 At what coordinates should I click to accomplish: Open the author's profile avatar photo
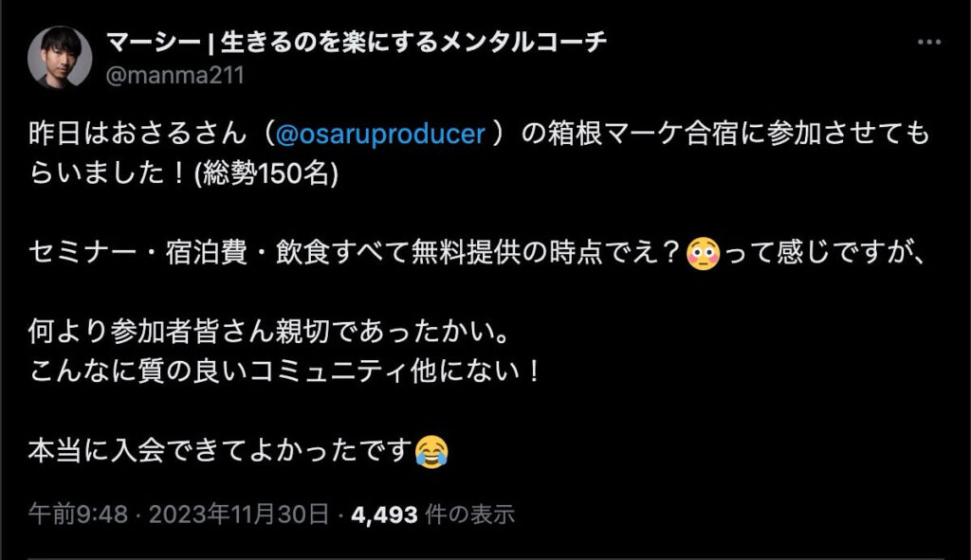60,57
